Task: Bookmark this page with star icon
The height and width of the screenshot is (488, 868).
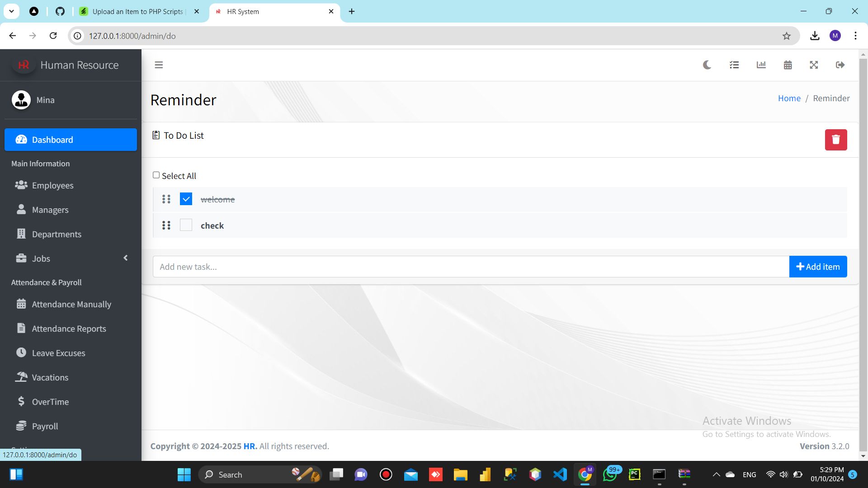Action: pyautogui.click(x=787, y=36)
